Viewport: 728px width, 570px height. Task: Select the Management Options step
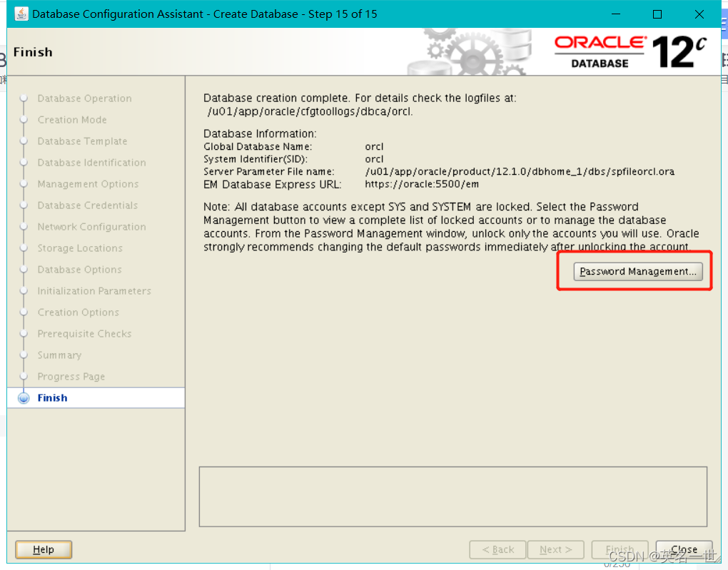click(x=88, y=184)
